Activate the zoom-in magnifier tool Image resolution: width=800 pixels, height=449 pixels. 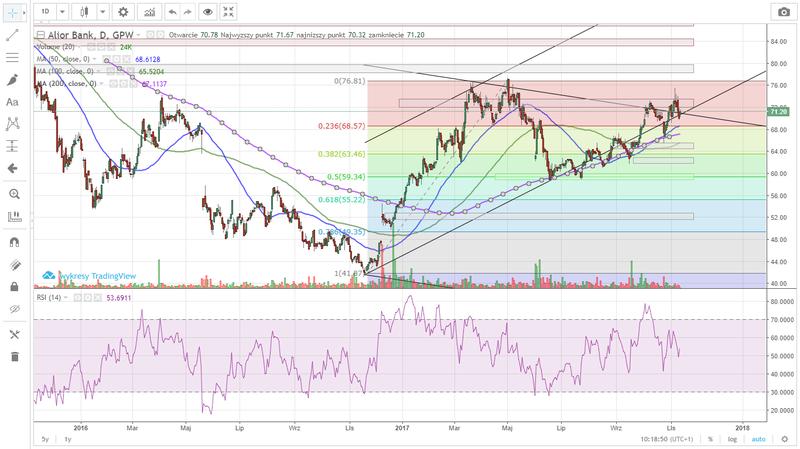pyautogui.click(x=14, y=193)
